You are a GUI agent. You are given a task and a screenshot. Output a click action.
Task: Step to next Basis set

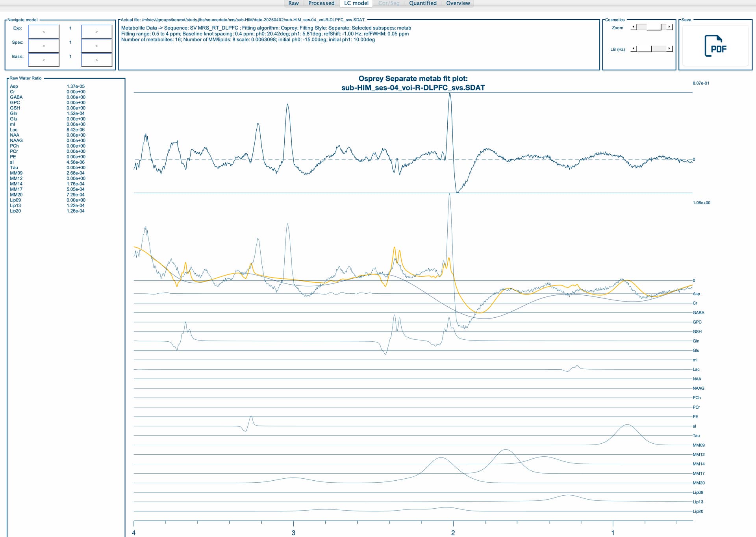[x=96, y=60]
